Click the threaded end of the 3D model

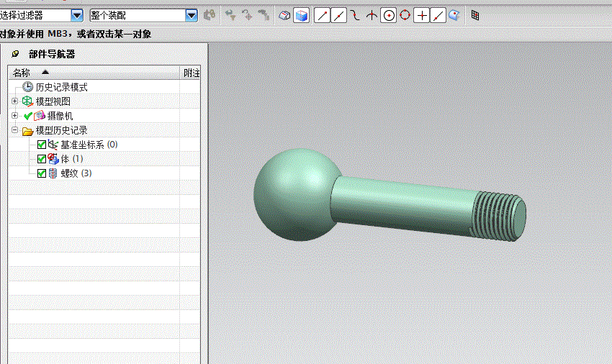[500, 217]
